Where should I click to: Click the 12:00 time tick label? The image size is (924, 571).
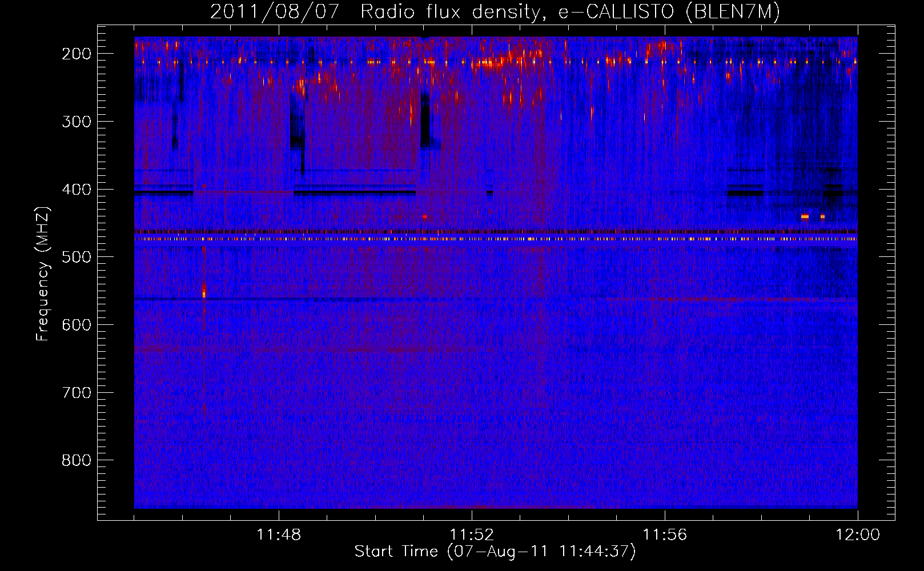[x=858, y=535]
